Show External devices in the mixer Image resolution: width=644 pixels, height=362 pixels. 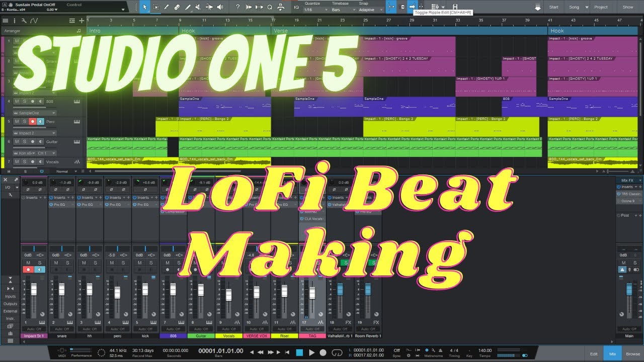pos(10,311)
